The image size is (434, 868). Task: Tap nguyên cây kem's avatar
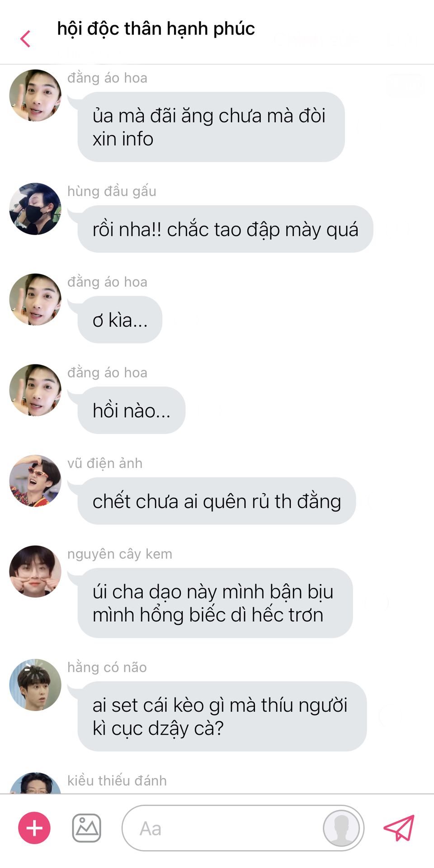point(35,571)
